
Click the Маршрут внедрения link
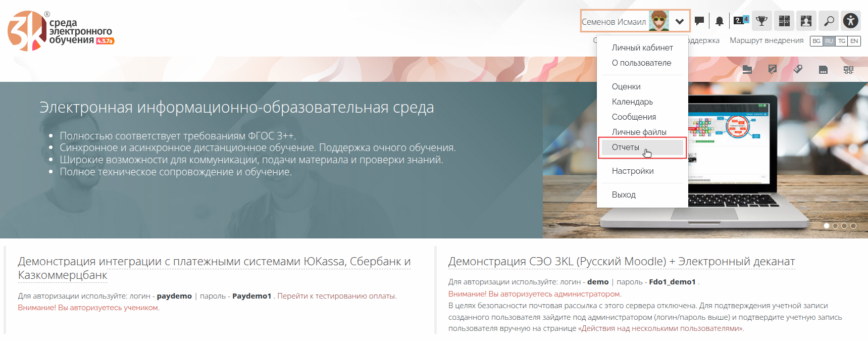click(767, 40)
